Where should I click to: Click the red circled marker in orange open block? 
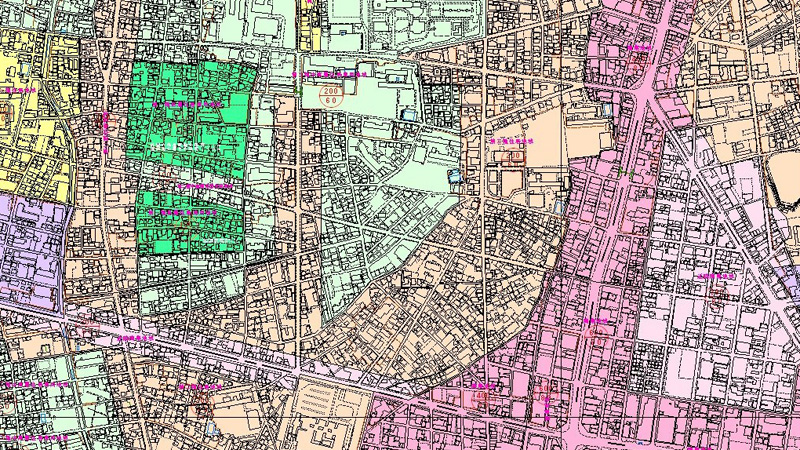517,156
